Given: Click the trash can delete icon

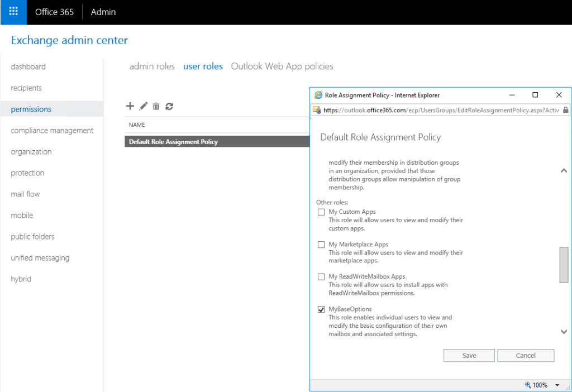Looking at the screenshot, I should coord(156,106).
